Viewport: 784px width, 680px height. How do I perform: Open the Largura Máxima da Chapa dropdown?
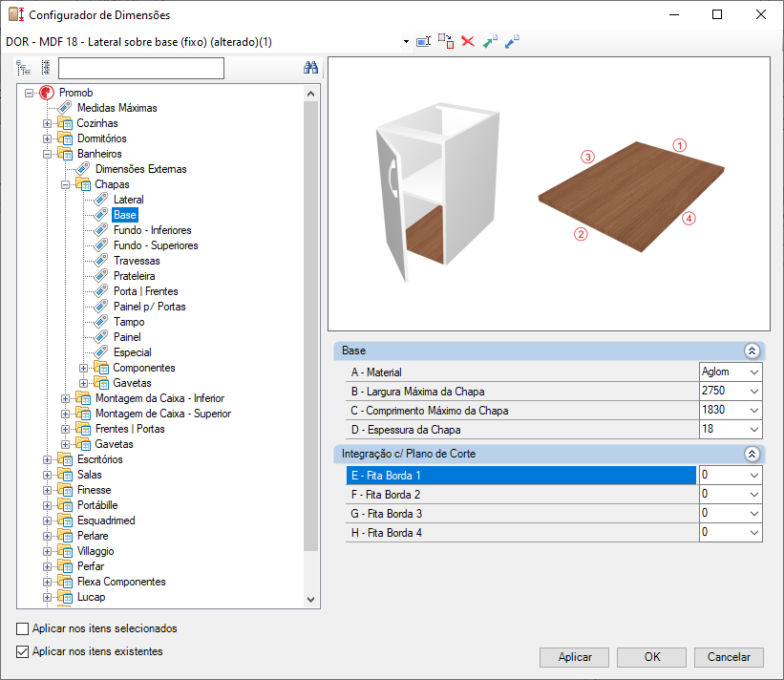coord(754,391)
